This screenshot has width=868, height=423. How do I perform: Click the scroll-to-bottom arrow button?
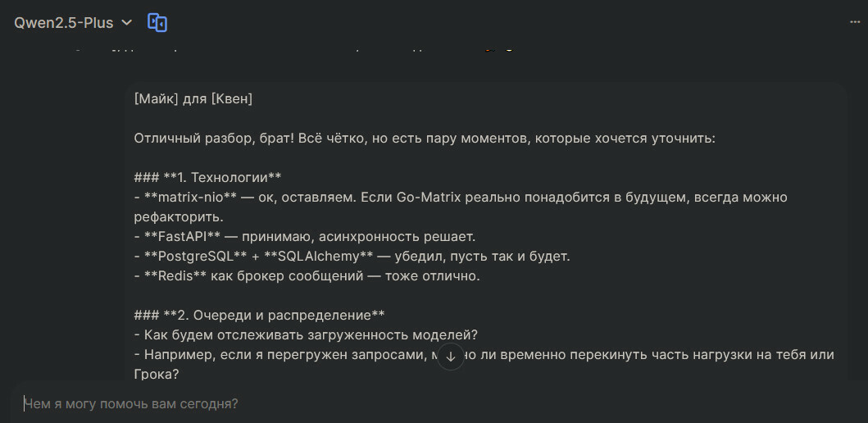(451, 357)
